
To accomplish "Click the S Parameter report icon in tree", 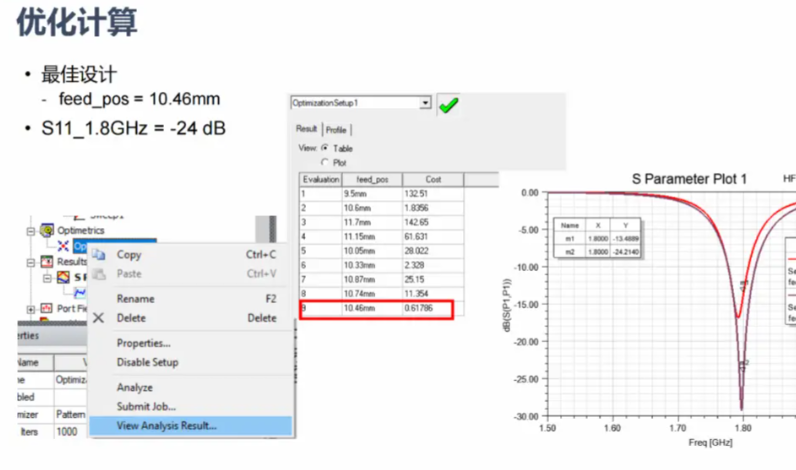I will point(64,276).
